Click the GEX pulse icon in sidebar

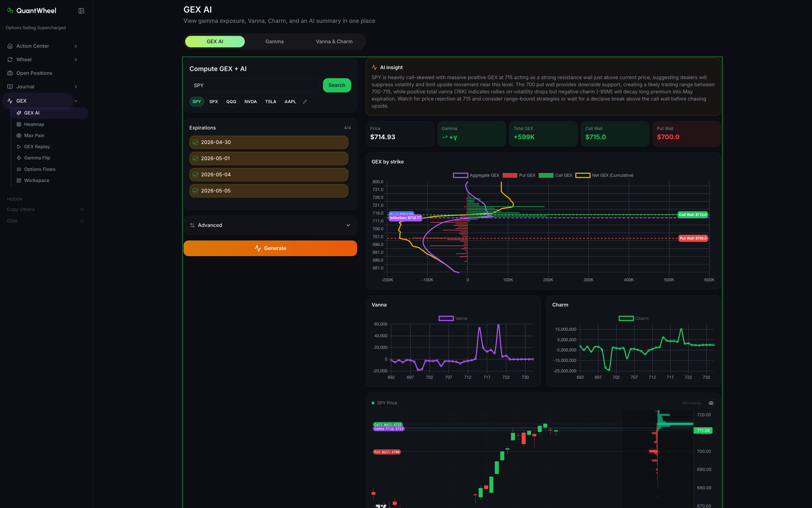tap(10, 101)
